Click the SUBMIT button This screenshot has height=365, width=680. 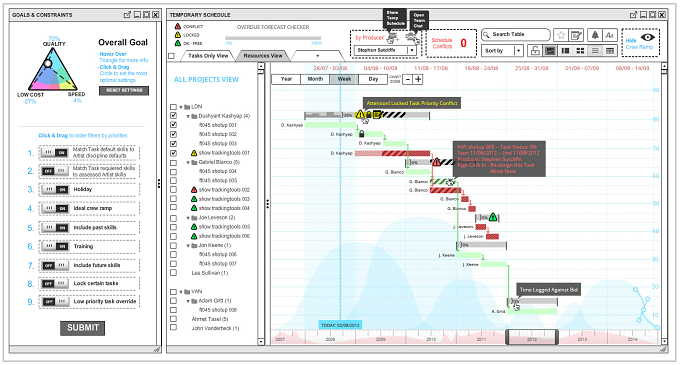(82, 328)
